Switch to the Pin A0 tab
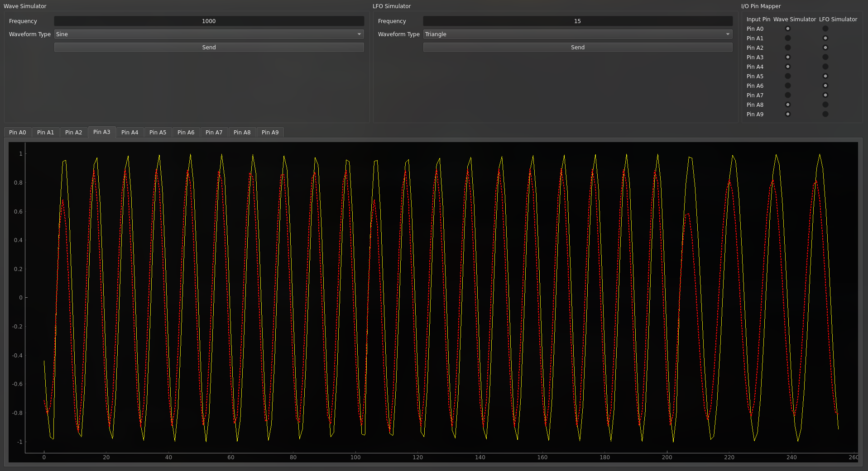Image resolution: width=868 pixels, height=471 pixels. [x=18, y=133]
